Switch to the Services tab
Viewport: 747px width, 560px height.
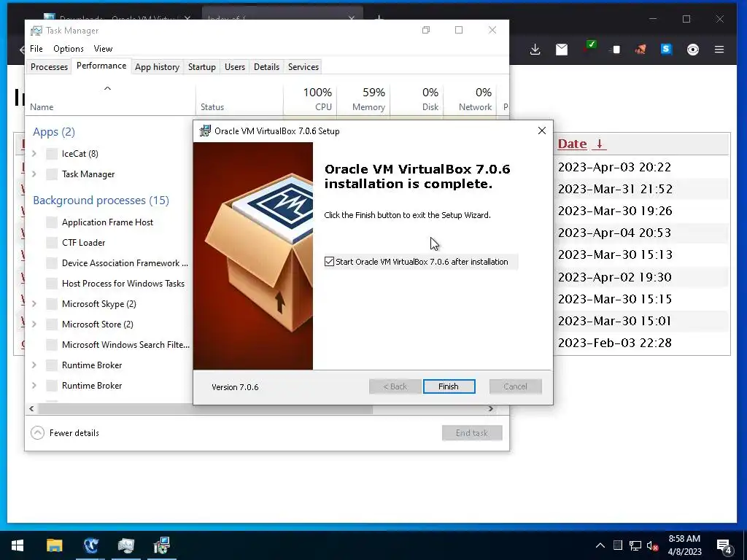coord(303,66)
